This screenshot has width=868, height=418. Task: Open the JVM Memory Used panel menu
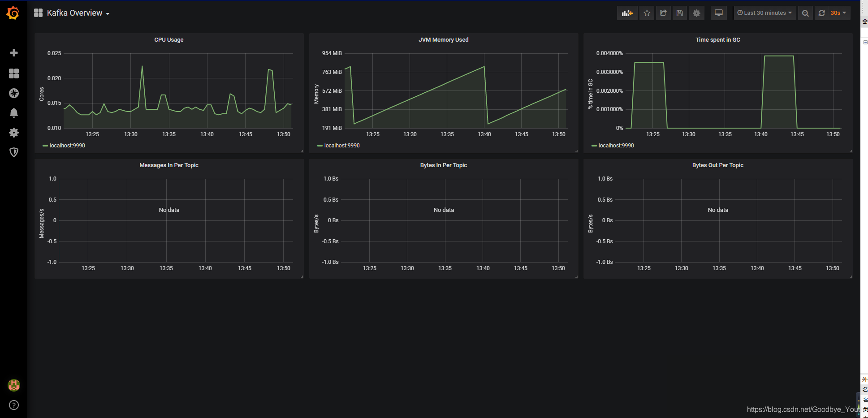point(443,40)
